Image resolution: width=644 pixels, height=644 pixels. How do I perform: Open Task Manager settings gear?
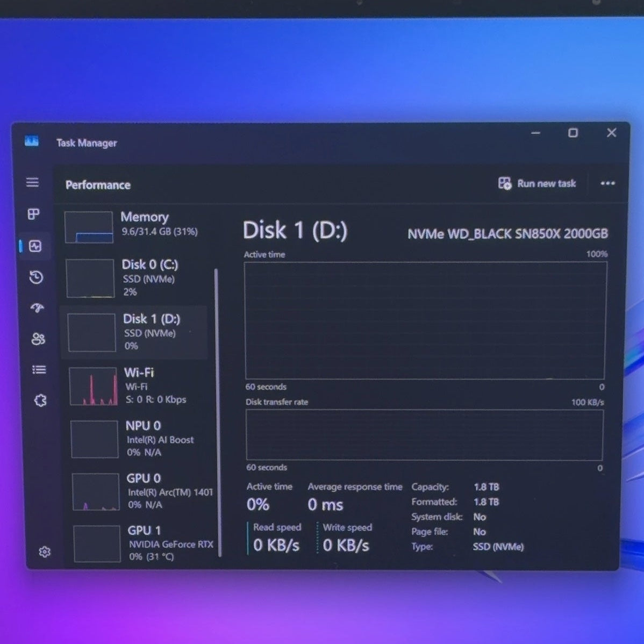point(45,552)
